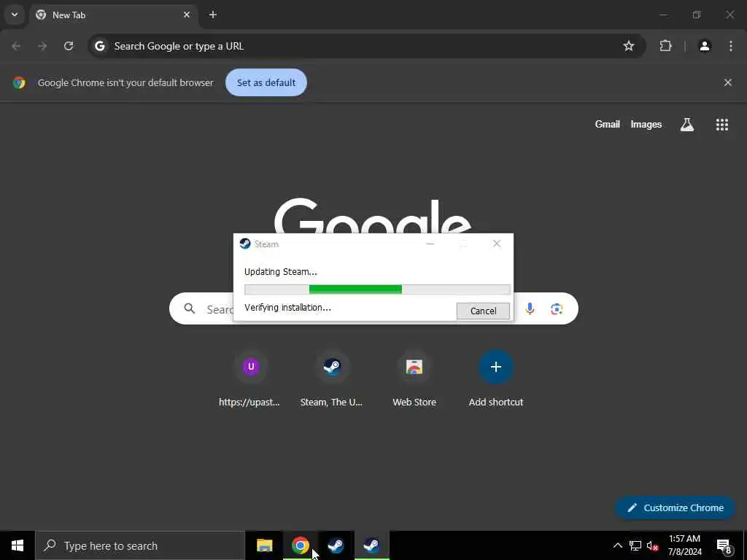
Task: Open Chrome extensions puzzle icon
Action: [x=665, y=46]
